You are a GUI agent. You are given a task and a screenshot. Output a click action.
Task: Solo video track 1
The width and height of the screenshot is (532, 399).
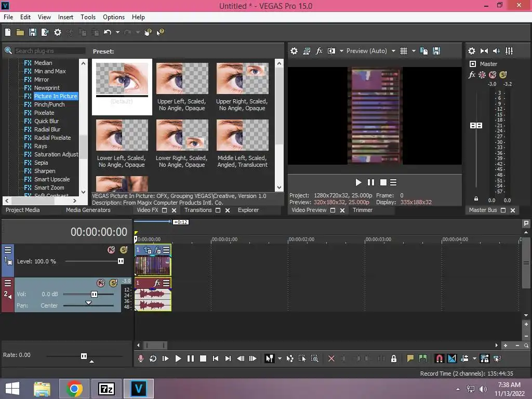click(x=124, y=250)
